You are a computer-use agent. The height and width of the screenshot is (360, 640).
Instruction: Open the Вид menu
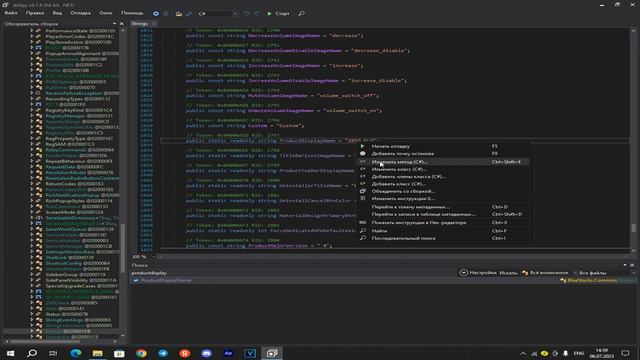(x=58, y=13)
